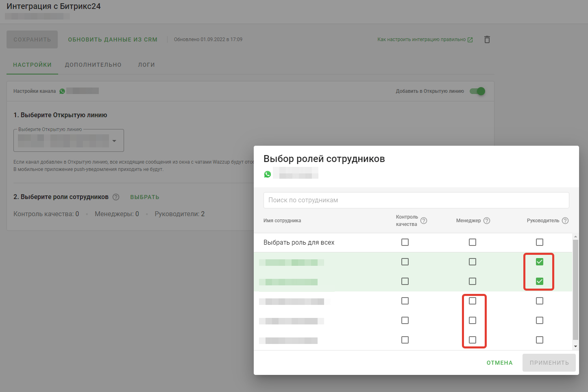
Task: Click the scrollbar up arrow in dialog
Action: [x=575, y=237]
